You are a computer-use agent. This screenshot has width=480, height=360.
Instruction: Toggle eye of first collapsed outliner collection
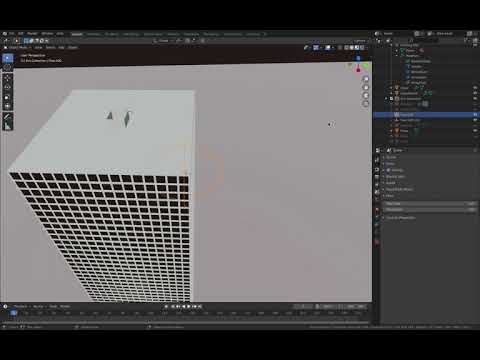(475, 88)
